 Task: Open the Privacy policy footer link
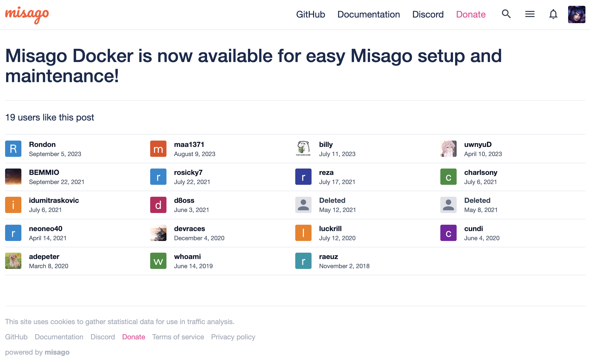tap(233, 337)
